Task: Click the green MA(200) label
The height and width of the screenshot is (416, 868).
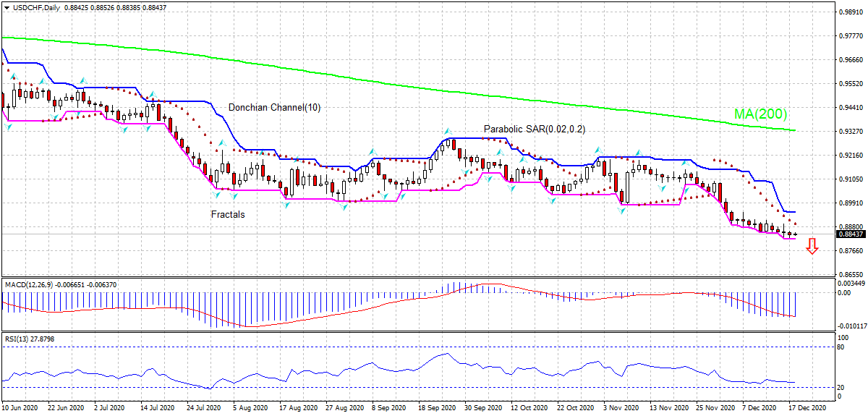Action: coord(761,114)
